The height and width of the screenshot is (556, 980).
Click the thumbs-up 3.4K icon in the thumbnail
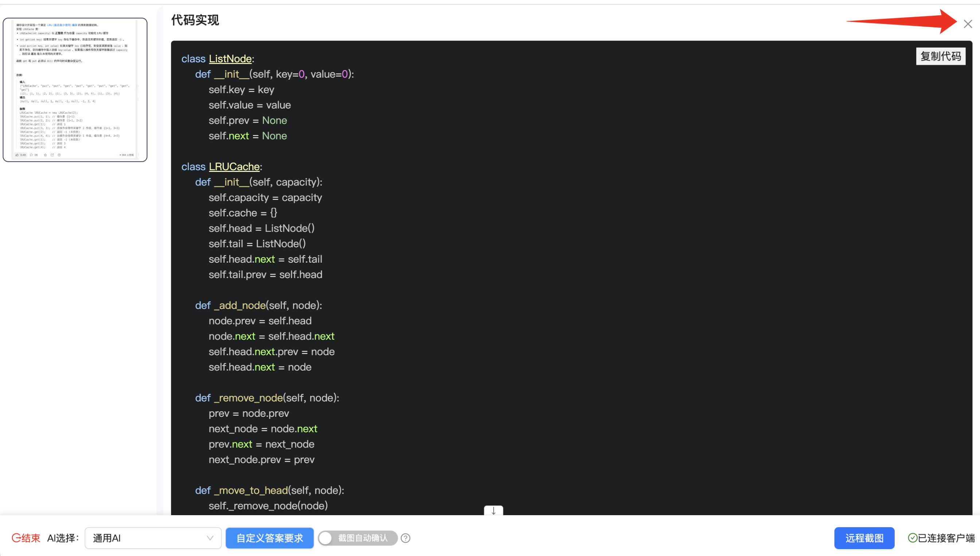coord(17,155)
